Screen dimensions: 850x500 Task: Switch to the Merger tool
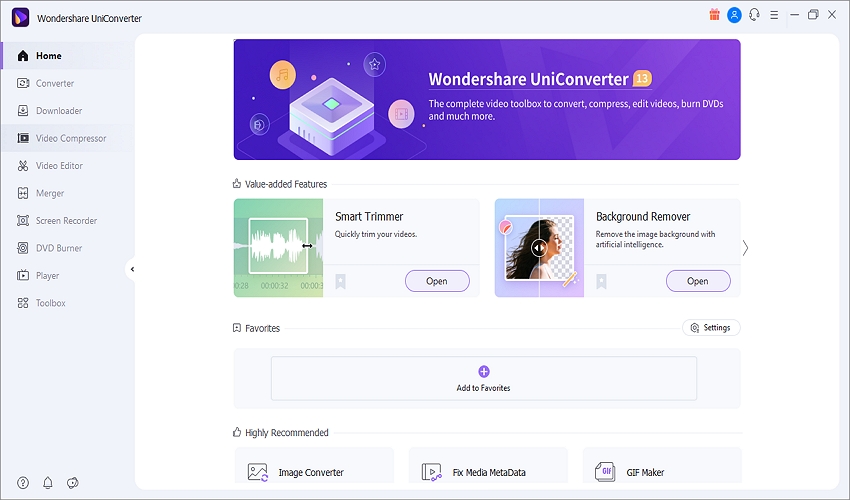pyautogui.click(x=67, y=193)
